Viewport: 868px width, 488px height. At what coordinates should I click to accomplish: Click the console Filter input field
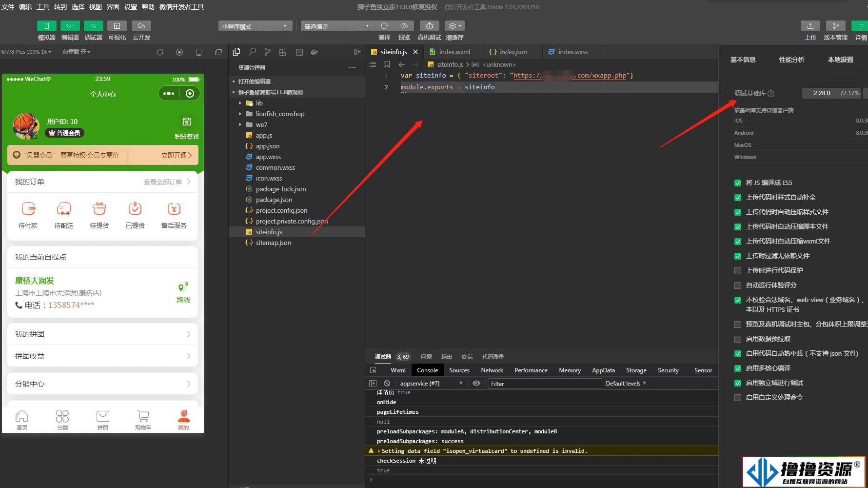[x=545, y=384]
